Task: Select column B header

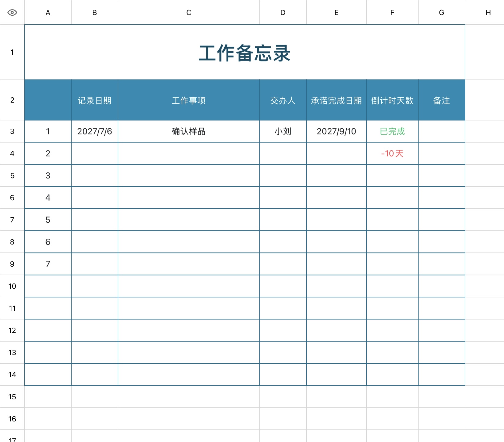Action: [x=95, y=12]
